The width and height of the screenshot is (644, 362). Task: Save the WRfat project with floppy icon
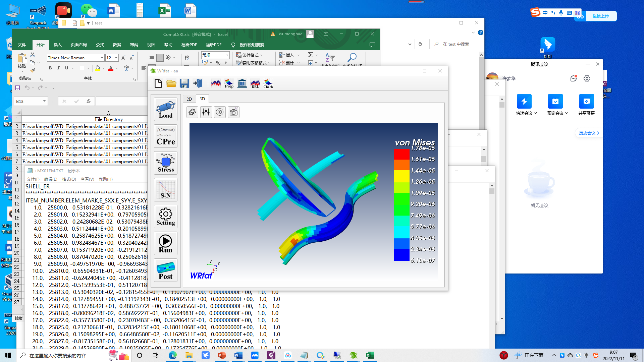click(184, 83)
